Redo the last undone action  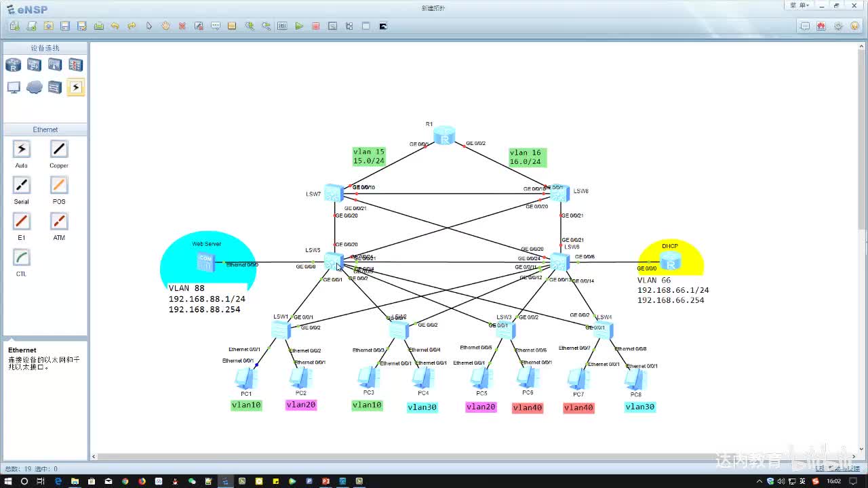pyautogui.click(x=132, y=26)
